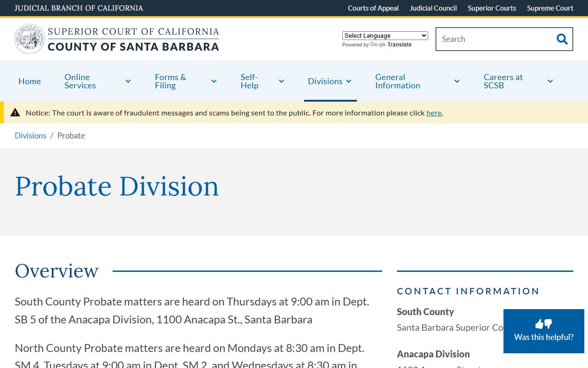Expand the Divisions menu chevron
The height and width of the screenshot is (368, 588).
tap(349, 81)
